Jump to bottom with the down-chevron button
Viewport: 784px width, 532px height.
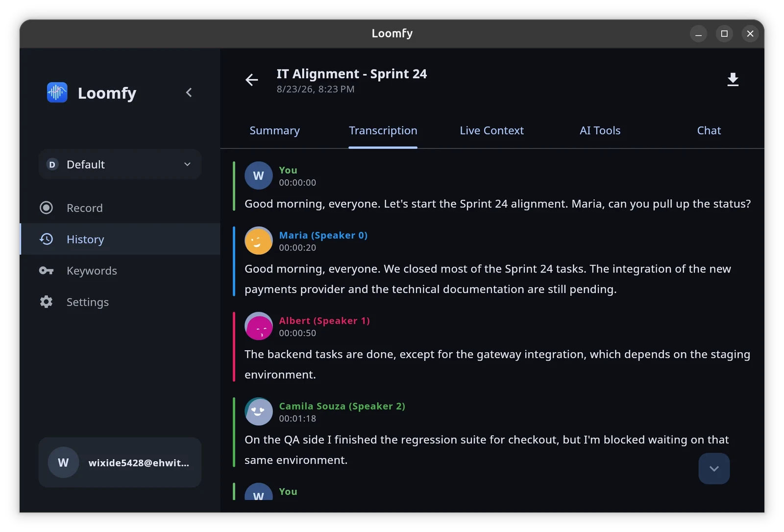tap(714, 469)
